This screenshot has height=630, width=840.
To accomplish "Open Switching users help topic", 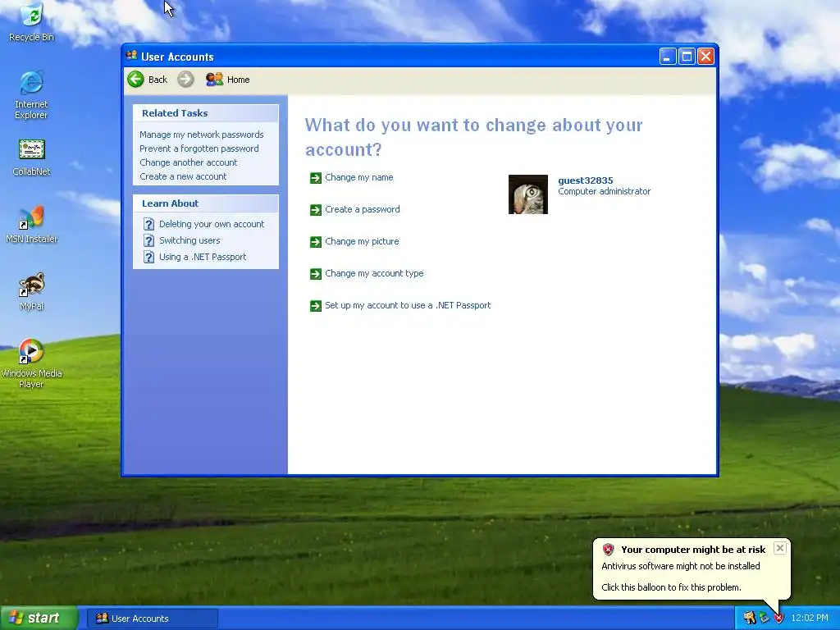I will click(x=189, y=240).
